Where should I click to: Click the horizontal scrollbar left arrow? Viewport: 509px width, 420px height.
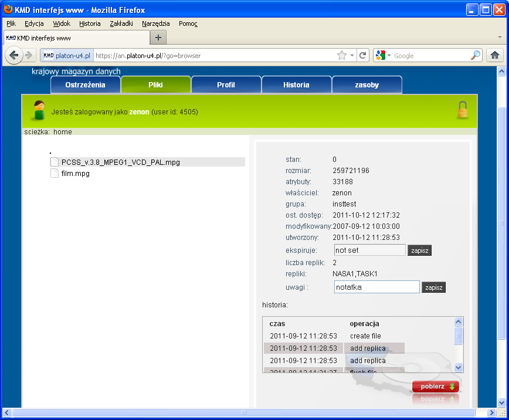tap(7, 412)
